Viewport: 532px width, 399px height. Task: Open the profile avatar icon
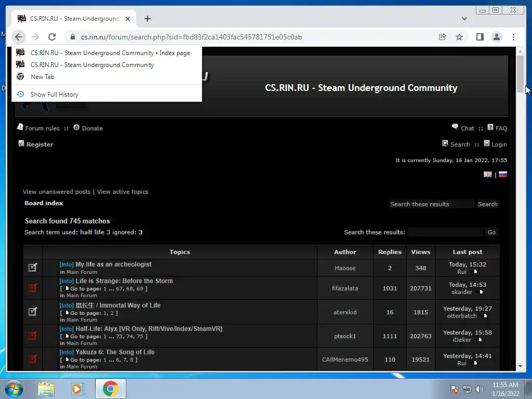point(496,37)
